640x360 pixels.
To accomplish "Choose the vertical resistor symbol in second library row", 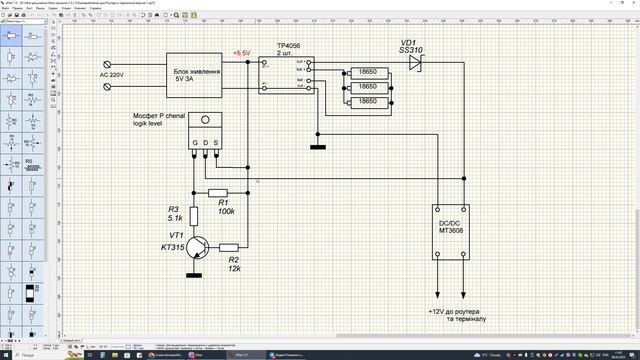I will click(11, 57).
